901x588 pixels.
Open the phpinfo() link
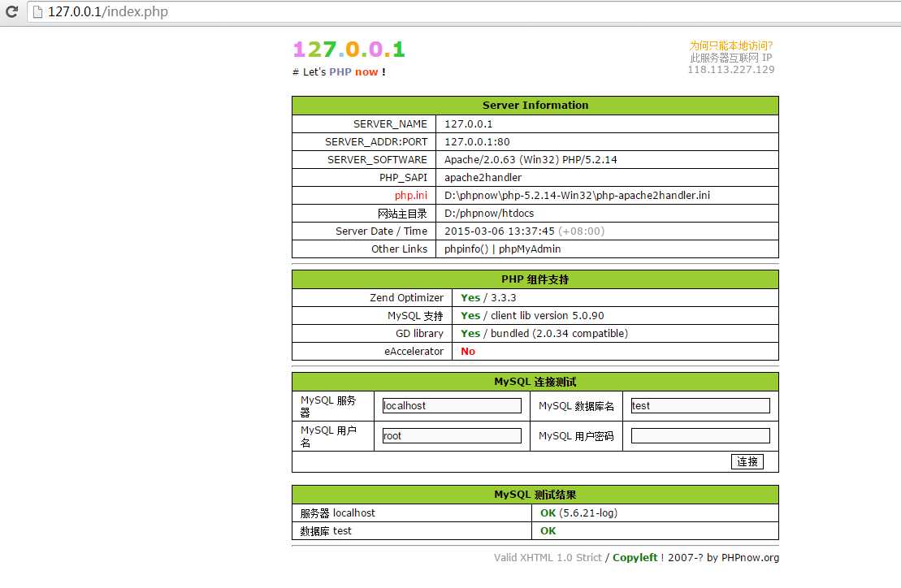466,249
